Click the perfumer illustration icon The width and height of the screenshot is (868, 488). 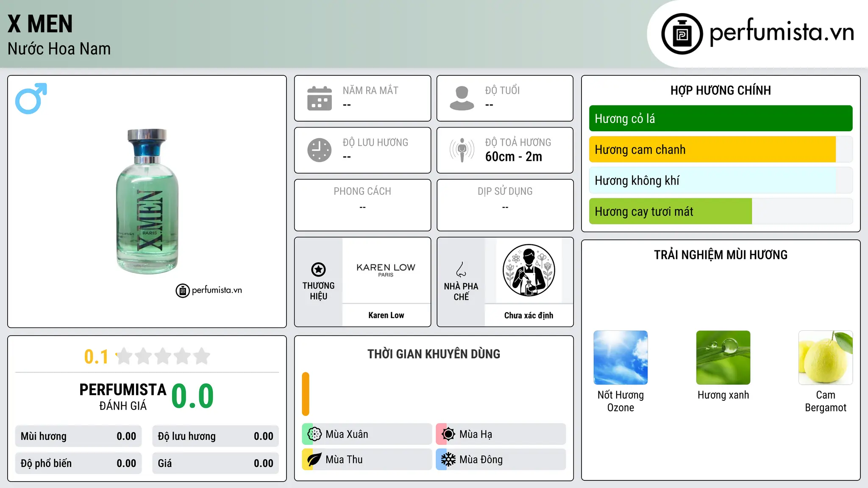pos(529,270)
